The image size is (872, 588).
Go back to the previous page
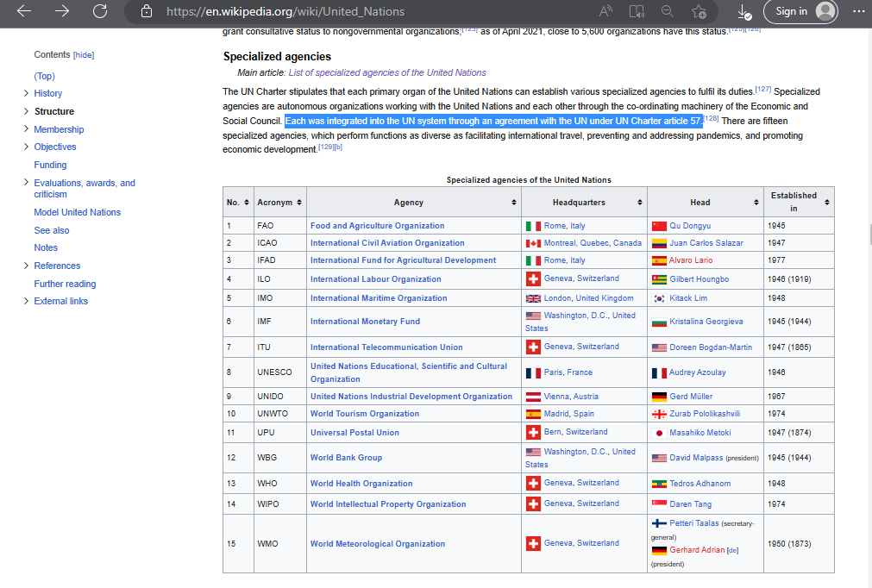(24, 11)
